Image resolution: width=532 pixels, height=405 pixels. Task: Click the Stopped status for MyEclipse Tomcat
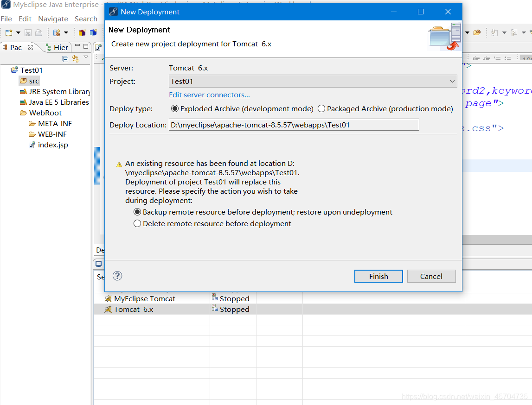tap(231, 298)
